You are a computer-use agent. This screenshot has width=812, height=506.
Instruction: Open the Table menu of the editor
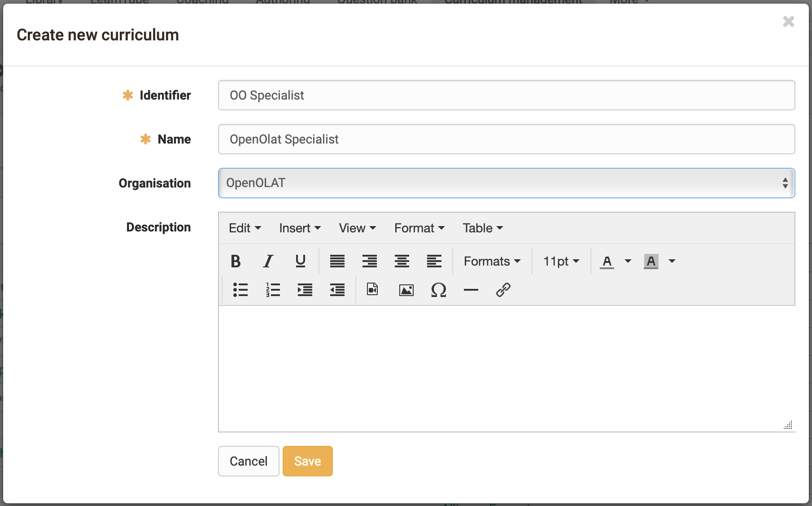click(483, 228)
